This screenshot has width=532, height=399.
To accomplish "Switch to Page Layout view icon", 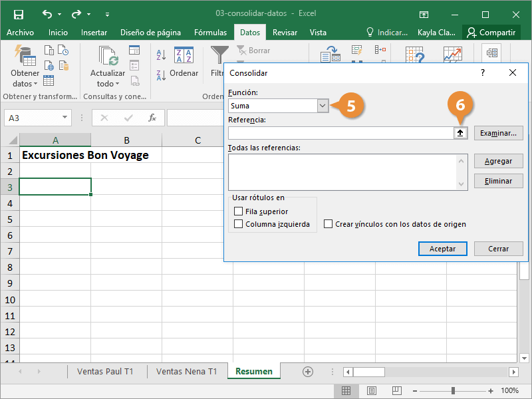I will 372,391.
